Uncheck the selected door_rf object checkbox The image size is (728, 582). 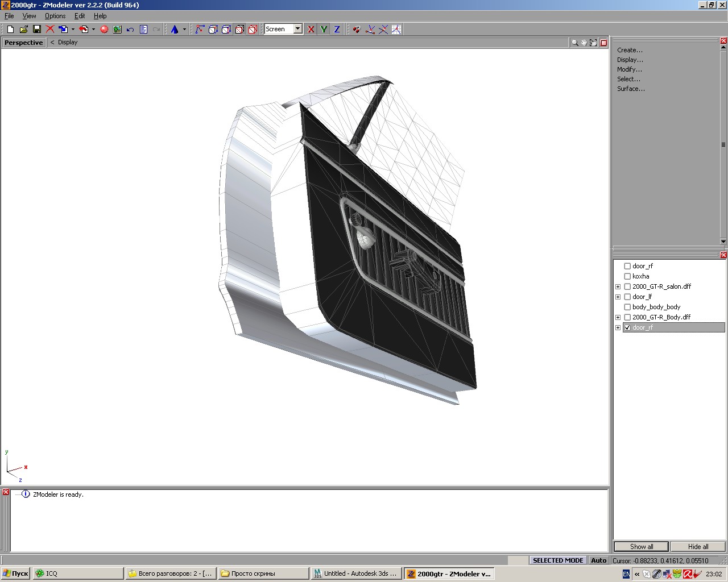click(627, 327)
